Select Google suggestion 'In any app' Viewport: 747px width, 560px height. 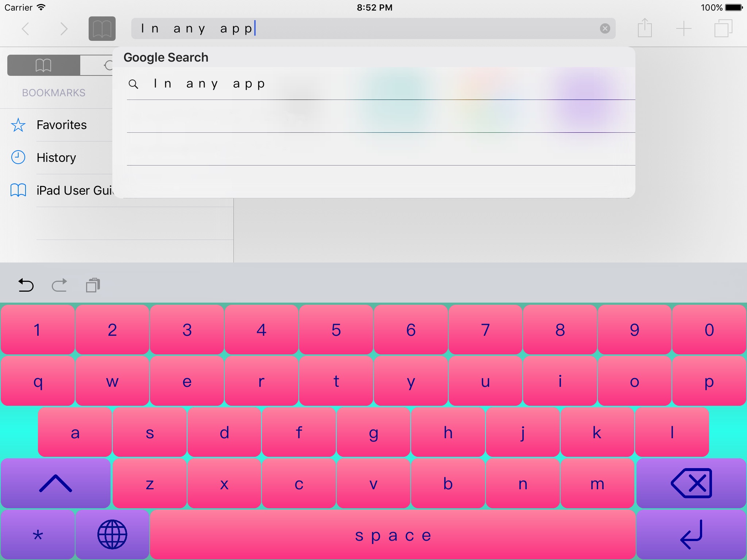point(209,84)
